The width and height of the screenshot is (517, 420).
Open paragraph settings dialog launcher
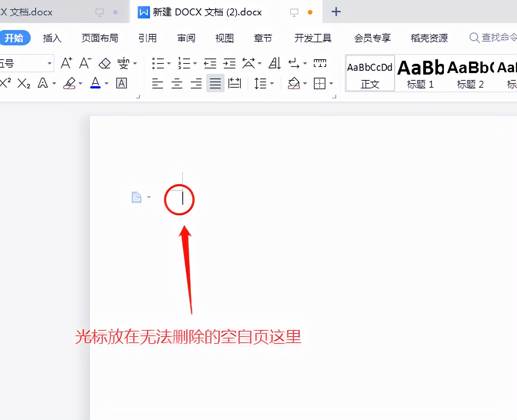334,97
